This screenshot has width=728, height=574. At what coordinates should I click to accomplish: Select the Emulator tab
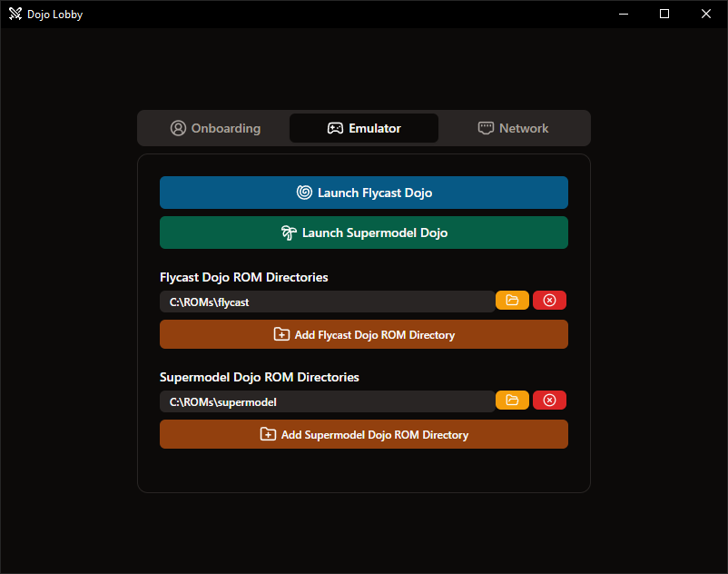(x=364, y=128)
